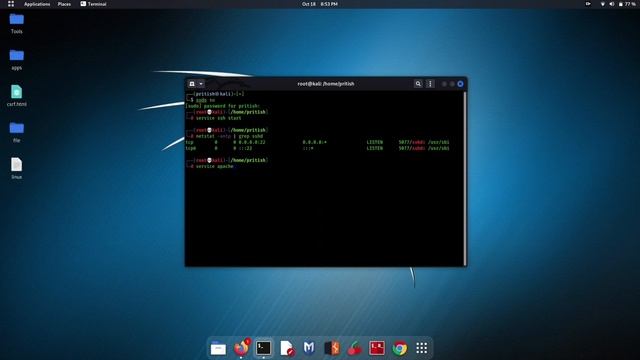Viewport: 640px width, 360px height.
Task: Open the volume icon in the top bar
Action: [611, 4]
